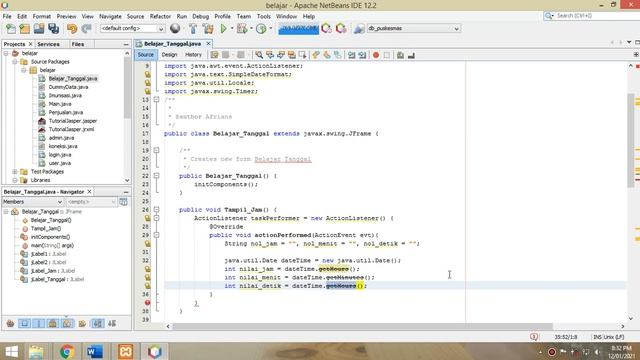Screen dimensions: 640x360
Task: Open the default config dropdown
Action: coord(132,28)
